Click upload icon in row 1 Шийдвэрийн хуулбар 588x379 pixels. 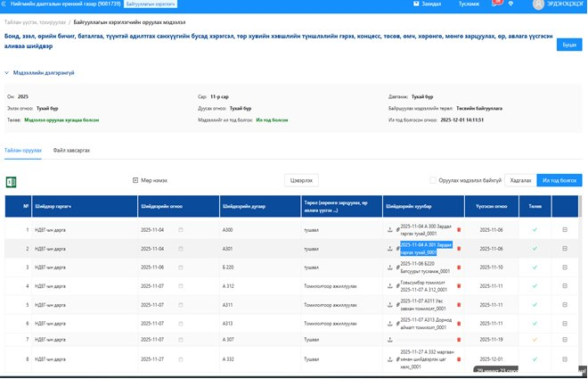(389, 230)
